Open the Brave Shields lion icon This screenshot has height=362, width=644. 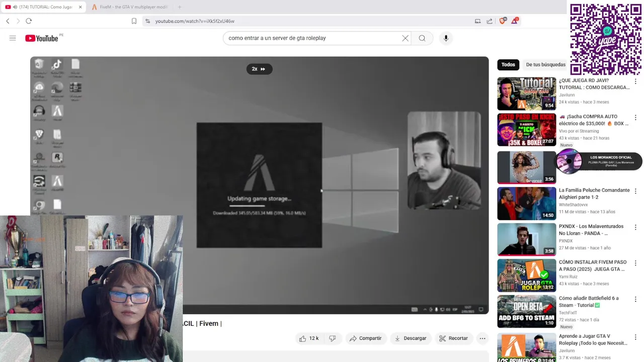[502, 21]
